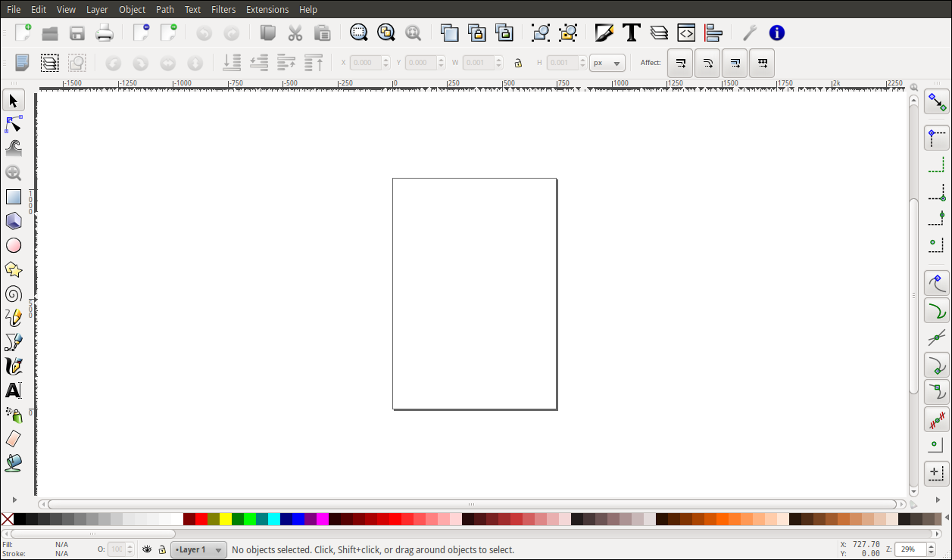
Task: Create a new document
Action: coord(23,33)
